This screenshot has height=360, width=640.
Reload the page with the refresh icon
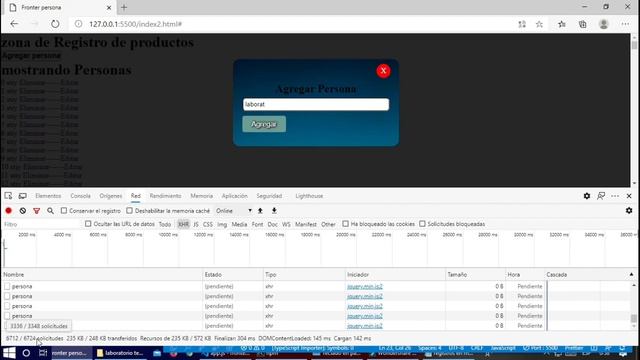[55, 24]
